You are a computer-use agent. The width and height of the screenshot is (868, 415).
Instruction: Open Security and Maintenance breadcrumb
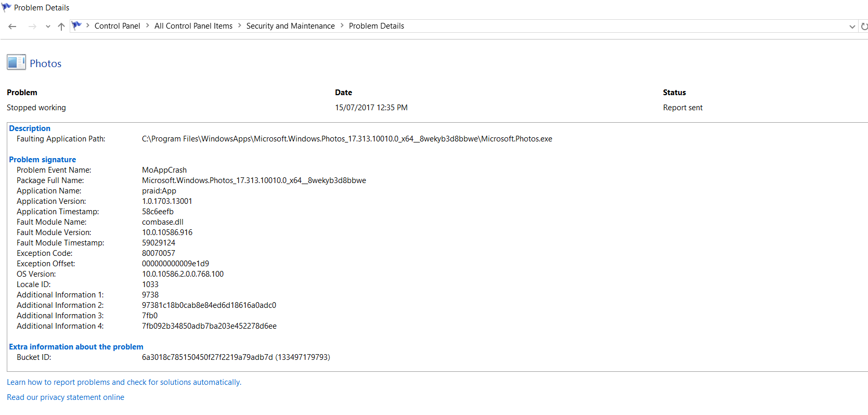point(290,26)
